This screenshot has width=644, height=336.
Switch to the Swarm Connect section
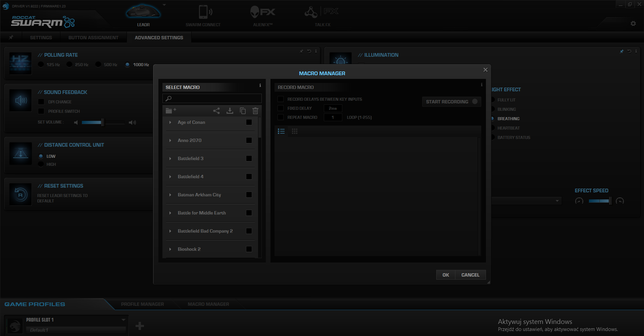pyautogui.click(x=203, y=15)
